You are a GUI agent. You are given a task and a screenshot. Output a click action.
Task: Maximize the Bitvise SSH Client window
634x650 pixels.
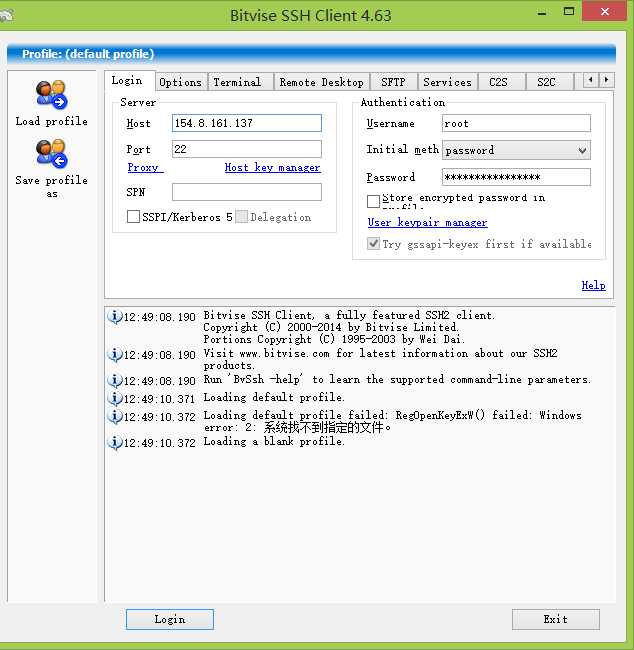coord(569,12)
